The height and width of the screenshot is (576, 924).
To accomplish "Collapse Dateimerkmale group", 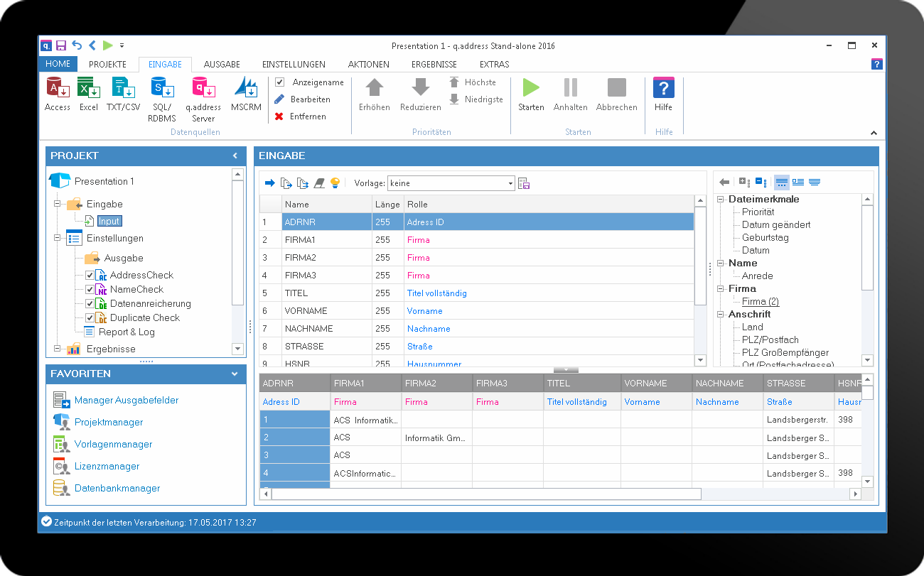I will tap(722, 200).
